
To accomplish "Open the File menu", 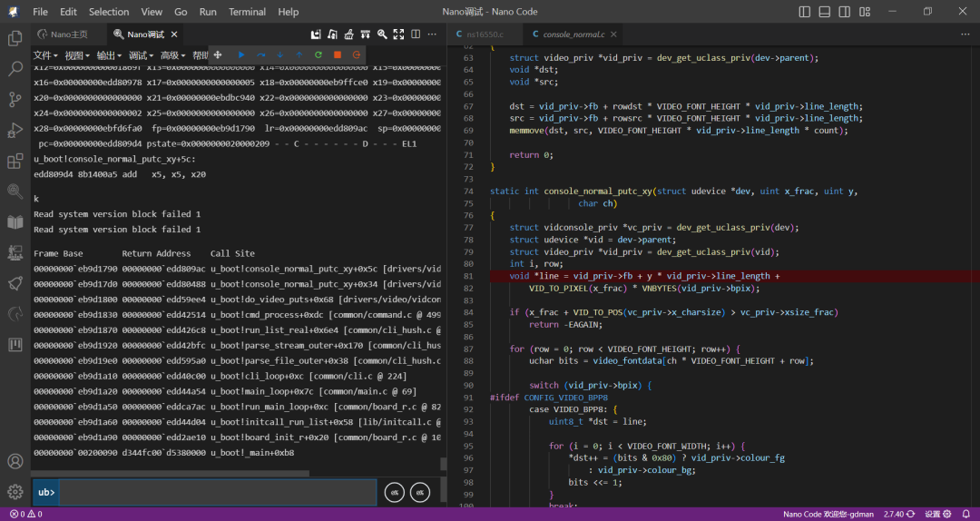I will coord(40,12).
